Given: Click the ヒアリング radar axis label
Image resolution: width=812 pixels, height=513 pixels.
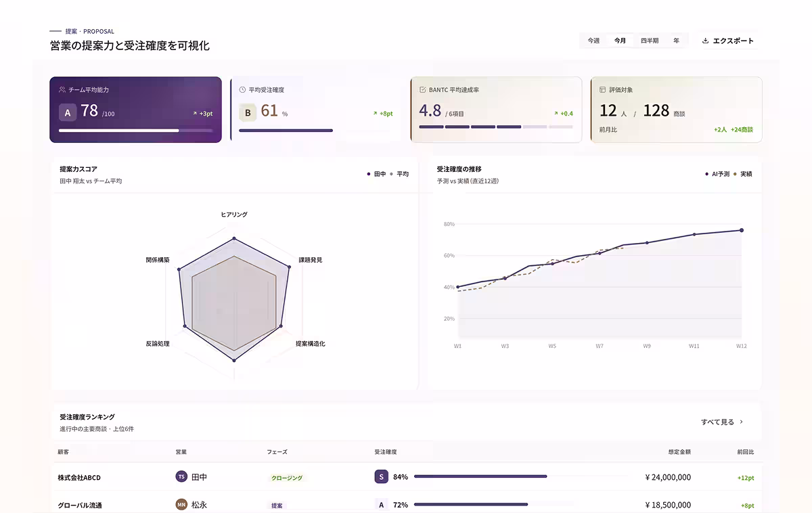Looking at the screenshot, I should tap(234, 215).
